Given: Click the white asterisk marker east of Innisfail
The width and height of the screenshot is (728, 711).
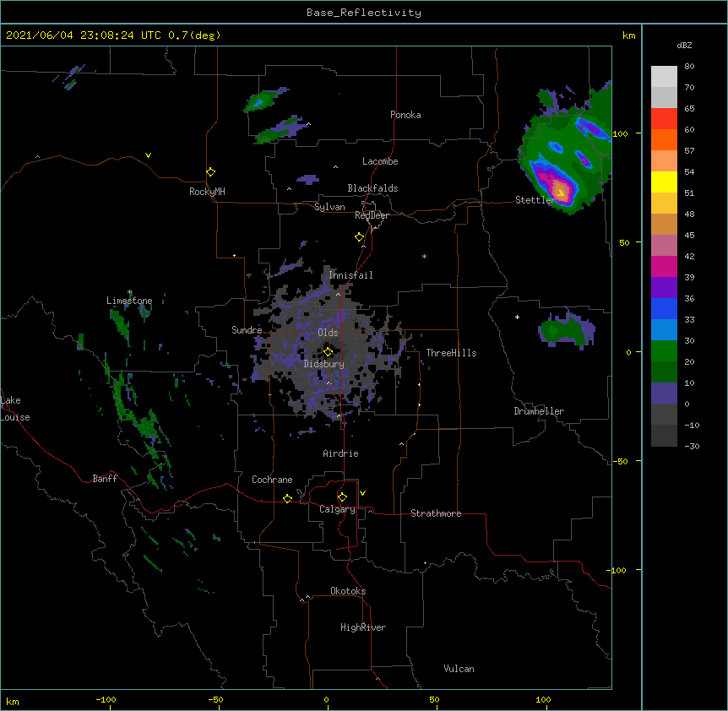Looking at the screenshot, I should 424,256.
